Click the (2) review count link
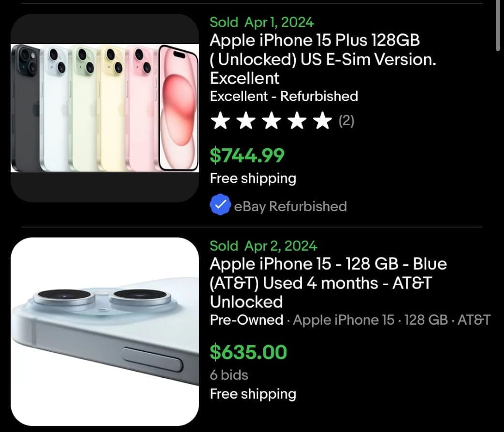 pyautogui.click(x=347, y=121)
